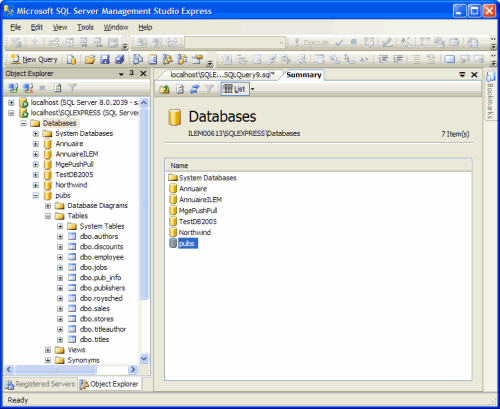Click the Summary page toolbar icon
The width and height of the screenshot is (500, 409).
[x=153, y=60]
